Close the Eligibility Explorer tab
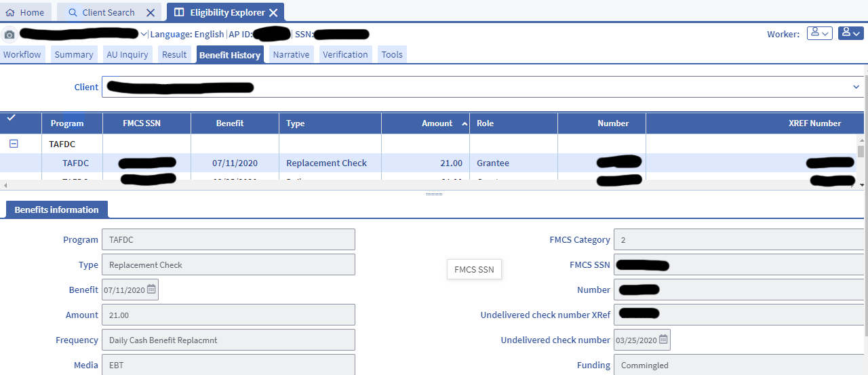The image size is (868, 375). pos(273,12)
